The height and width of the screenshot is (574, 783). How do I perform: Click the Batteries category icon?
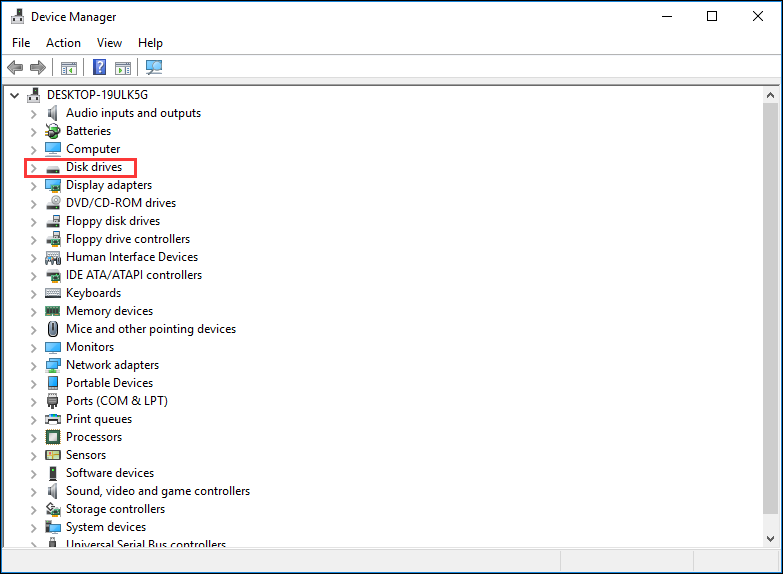pos(52,131)
